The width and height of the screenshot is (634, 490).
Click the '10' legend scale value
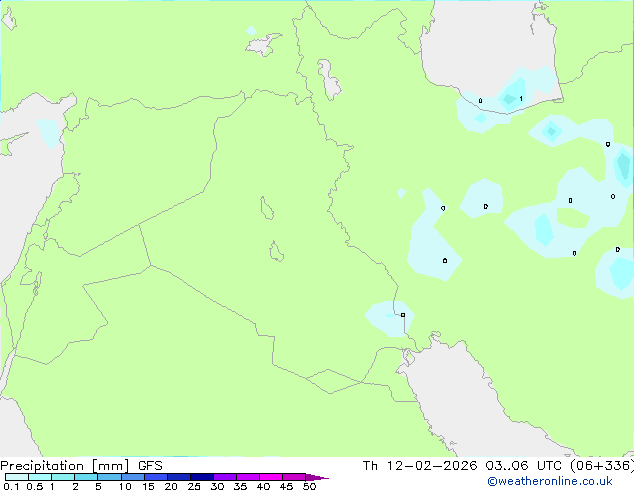pos(125,486)
